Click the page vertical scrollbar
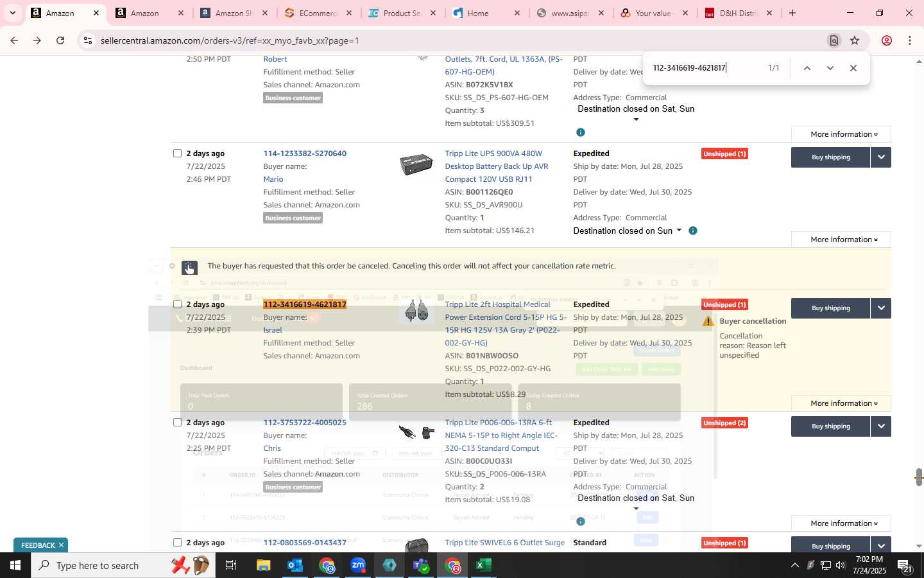This screenshot has width=924, height=578. tap(919, 477)
